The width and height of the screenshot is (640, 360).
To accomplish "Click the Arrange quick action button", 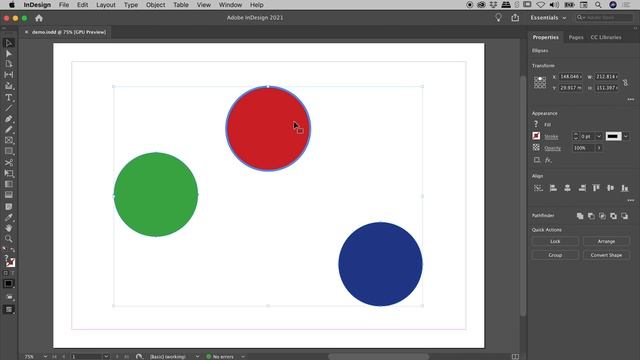I will click(x=606, y=241).
